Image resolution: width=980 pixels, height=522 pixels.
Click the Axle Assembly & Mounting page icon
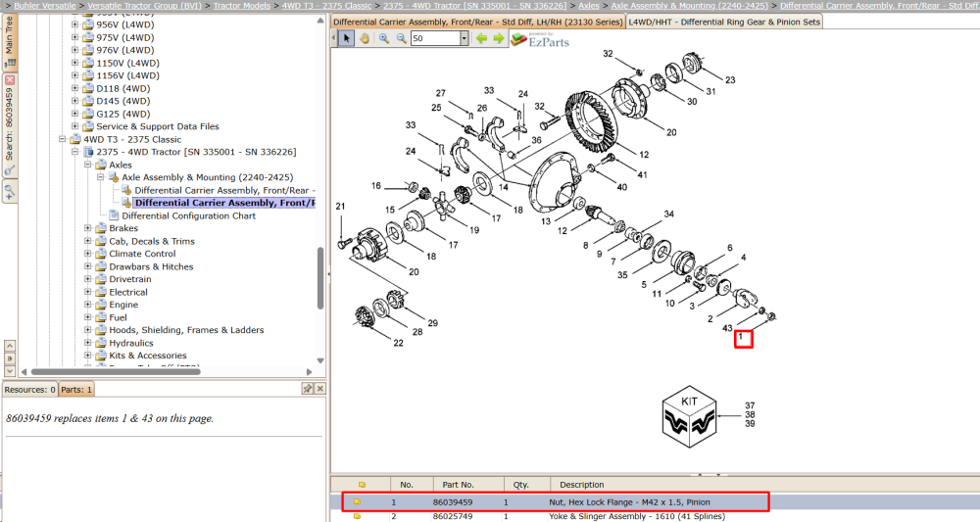(114, 177)
